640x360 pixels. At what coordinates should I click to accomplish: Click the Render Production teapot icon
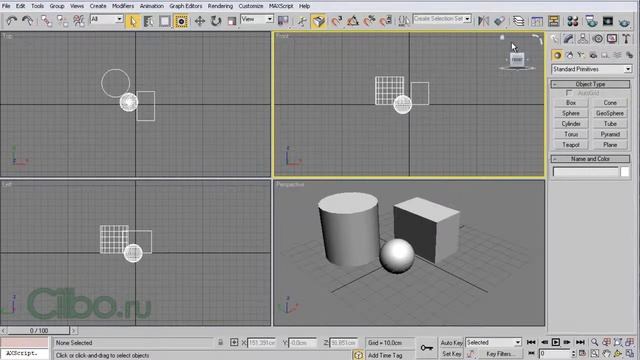(x=624, y=21)
